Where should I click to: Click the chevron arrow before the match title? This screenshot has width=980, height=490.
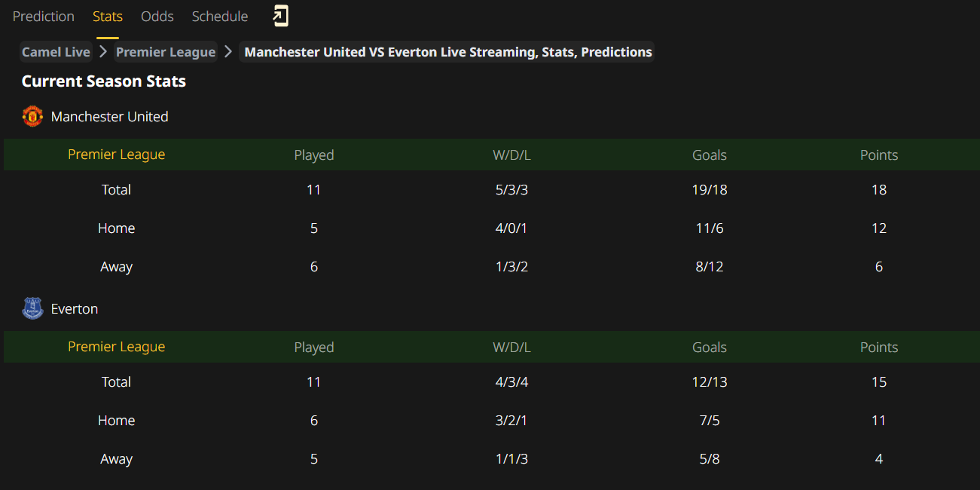click(228, 52)
